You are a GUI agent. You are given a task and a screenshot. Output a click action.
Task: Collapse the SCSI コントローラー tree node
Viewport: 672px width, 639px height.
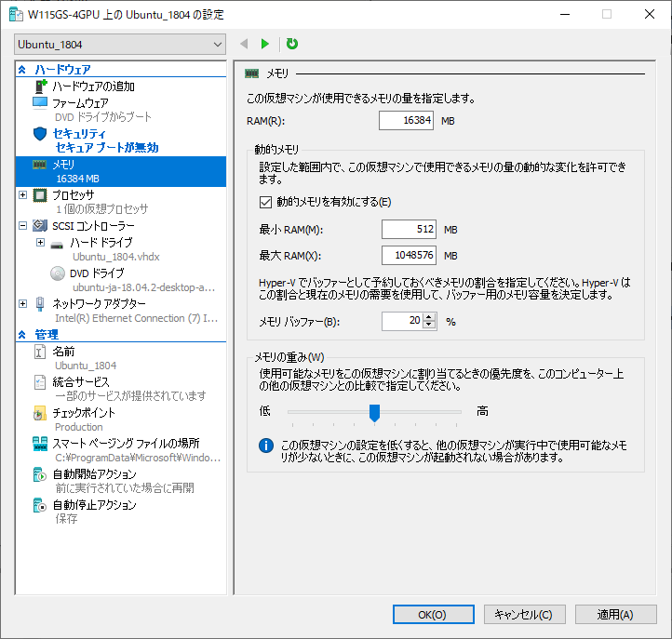point(23,225)
